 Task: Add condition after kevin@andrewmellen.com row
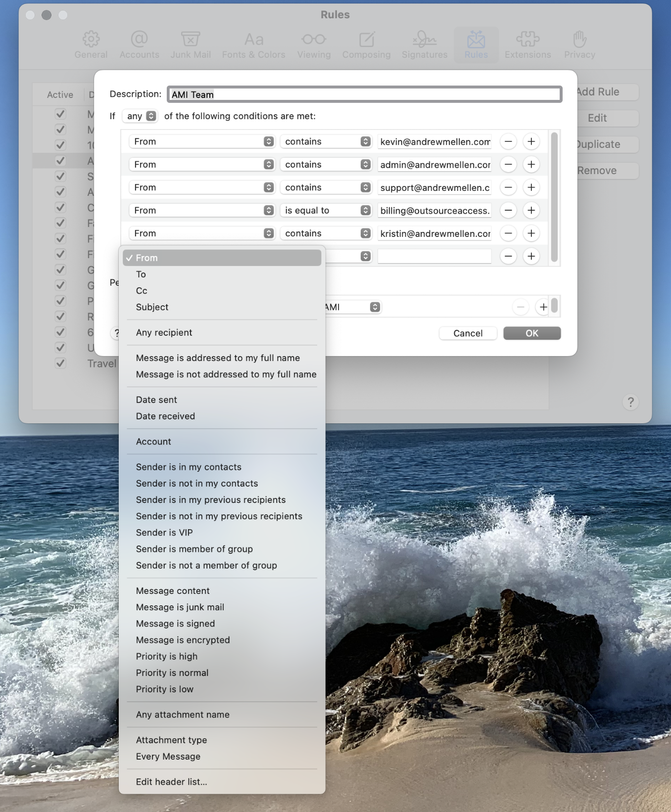click(531, 141)
